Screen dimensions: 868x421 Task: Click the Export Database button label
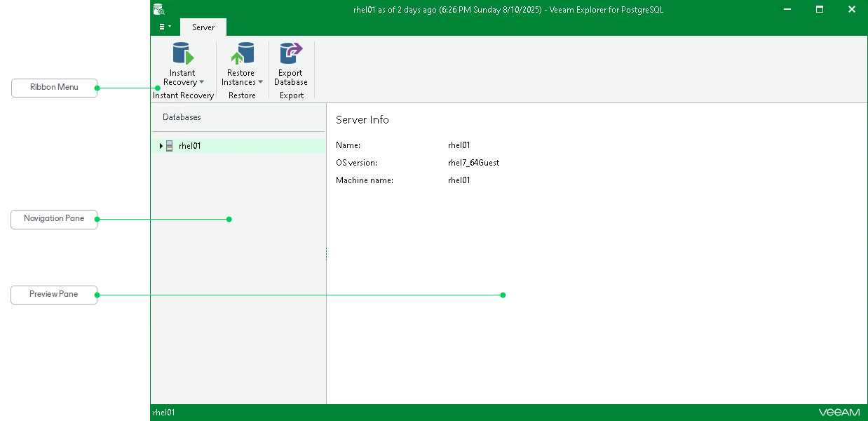pyautogui.click(x=290, y=77)
